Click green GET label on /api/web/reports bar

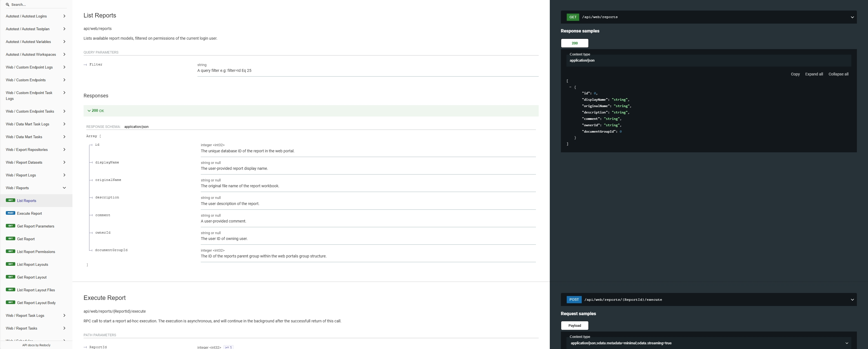573,17
